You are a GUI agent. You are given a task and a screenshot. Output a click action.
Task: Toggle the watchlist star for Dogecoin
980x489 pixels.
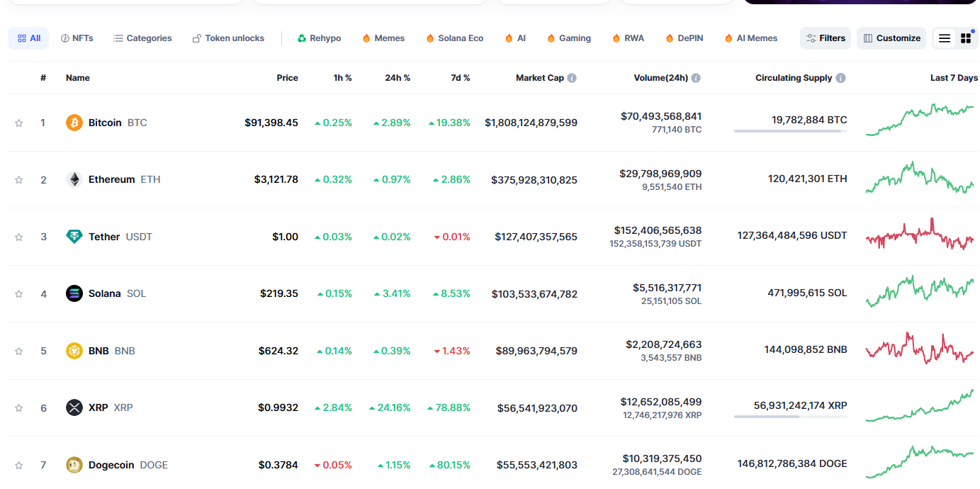tap(19, 465)
